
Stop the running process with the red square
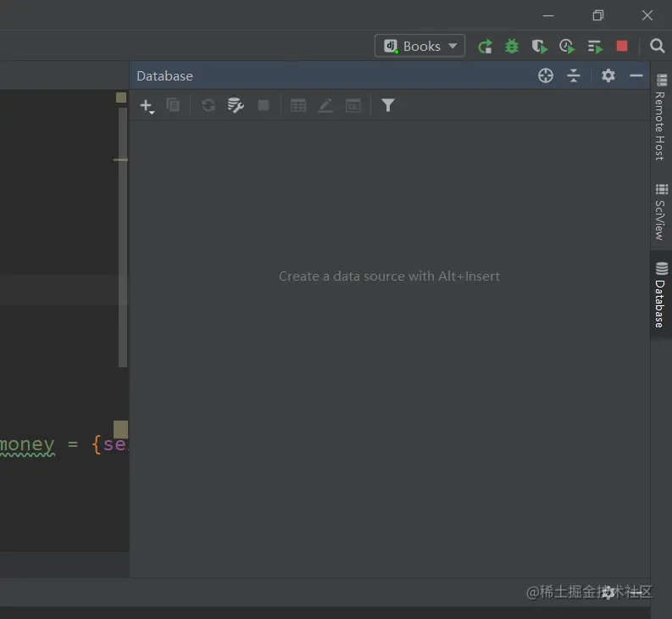tap(622, 46)
